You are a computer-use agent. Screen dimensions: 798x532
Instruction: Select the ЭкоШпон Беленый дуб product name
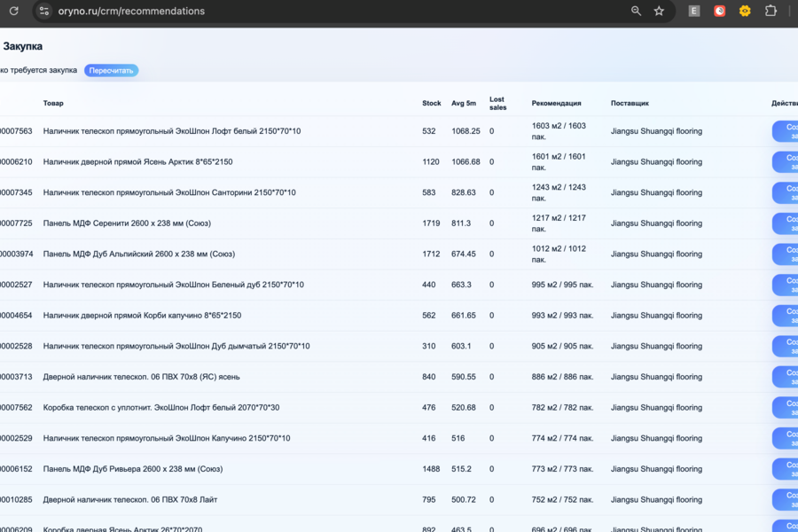point(174,285)
